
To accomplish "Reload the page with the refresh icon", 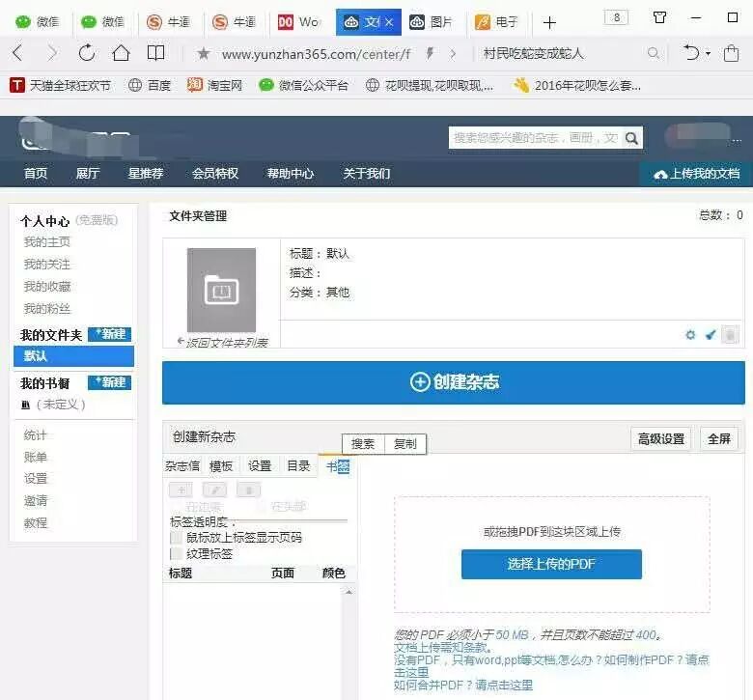I will click(x=87, y=53).
